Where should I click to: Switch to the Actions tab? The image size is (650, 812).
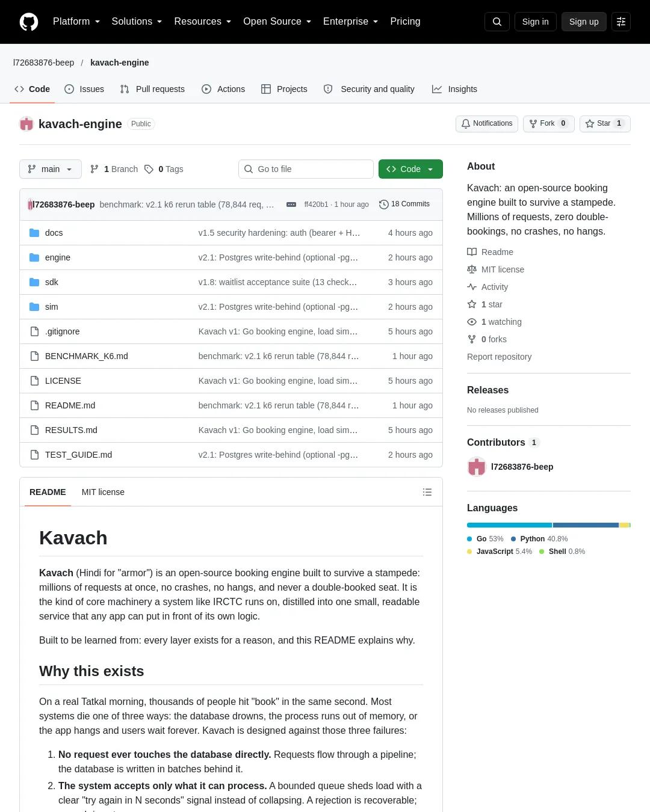[x=223, y=89]
